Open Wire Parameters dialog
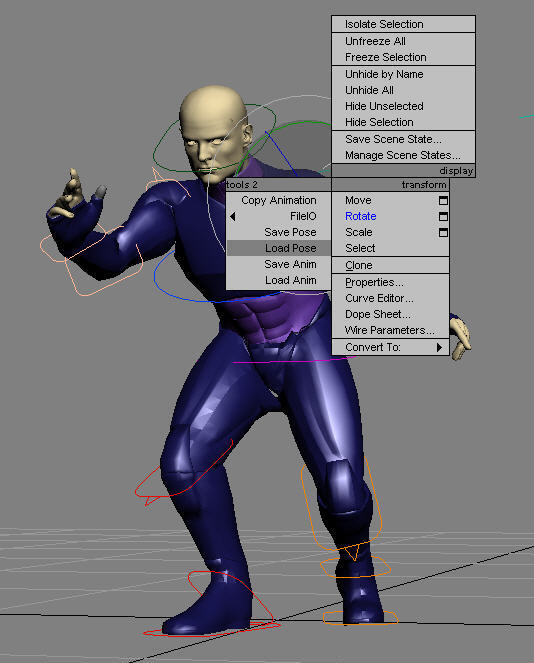534x663 pixels. tap(390, 330)
